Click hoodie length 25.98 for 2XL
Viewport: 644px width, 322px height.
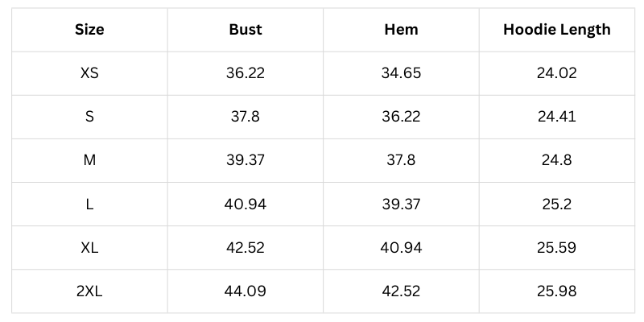[x=557, y=291]
